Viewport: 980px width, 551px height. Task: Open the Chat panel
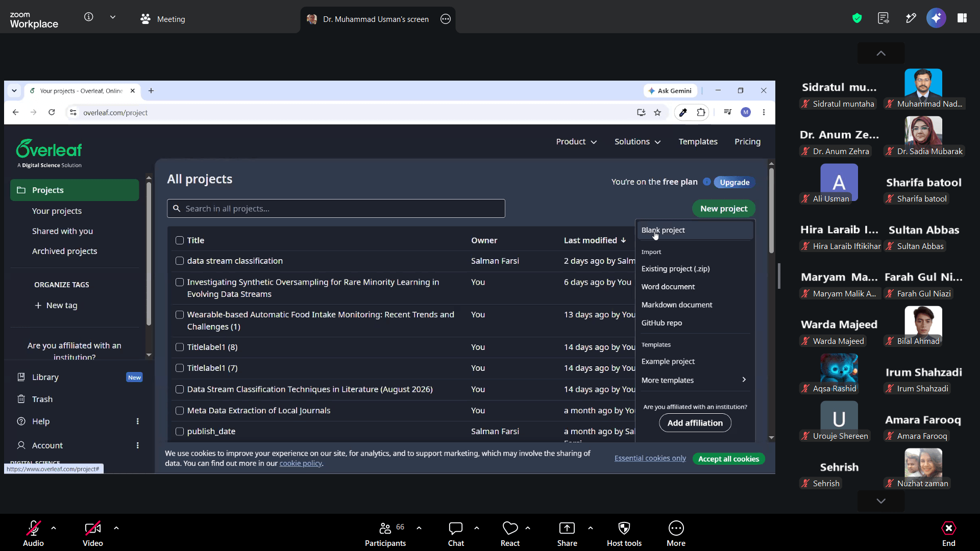click(456, 534)
